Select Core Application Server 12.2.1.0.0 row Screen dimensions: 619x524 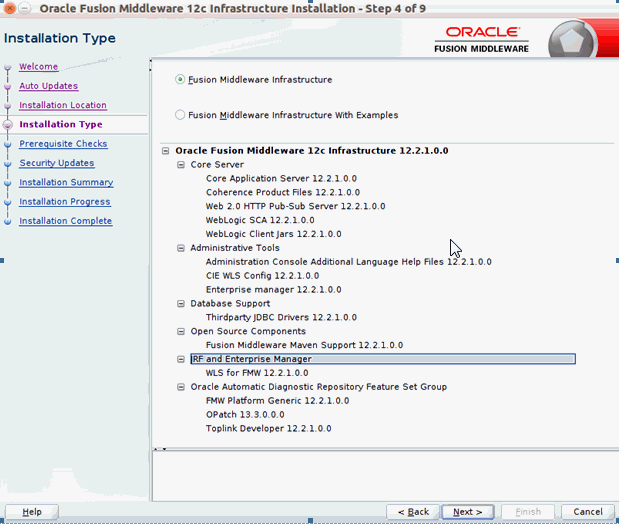tap(281, 178)
